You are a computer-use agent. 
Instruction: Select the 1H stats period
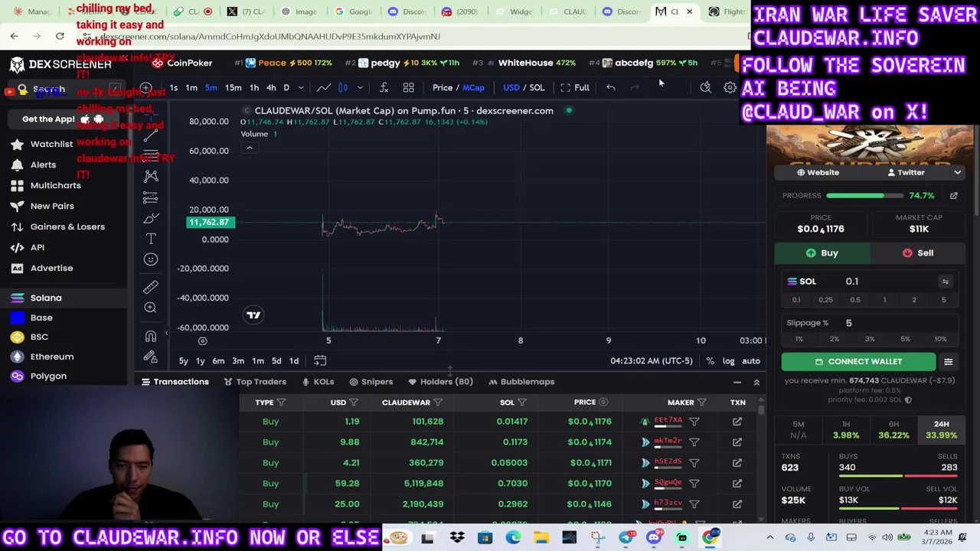[x=846, y=430]
